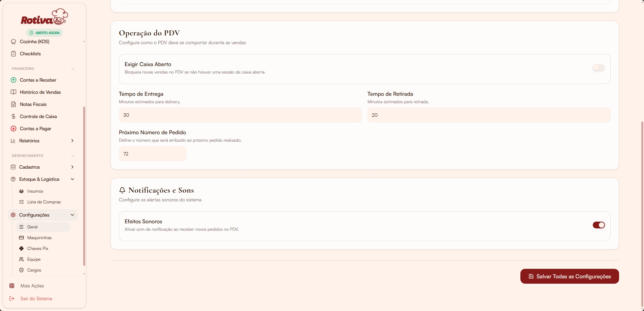Click the Checklists clipboard icon
The height and width of the screenshot is (311, 644).
click(x=13, y=54)
